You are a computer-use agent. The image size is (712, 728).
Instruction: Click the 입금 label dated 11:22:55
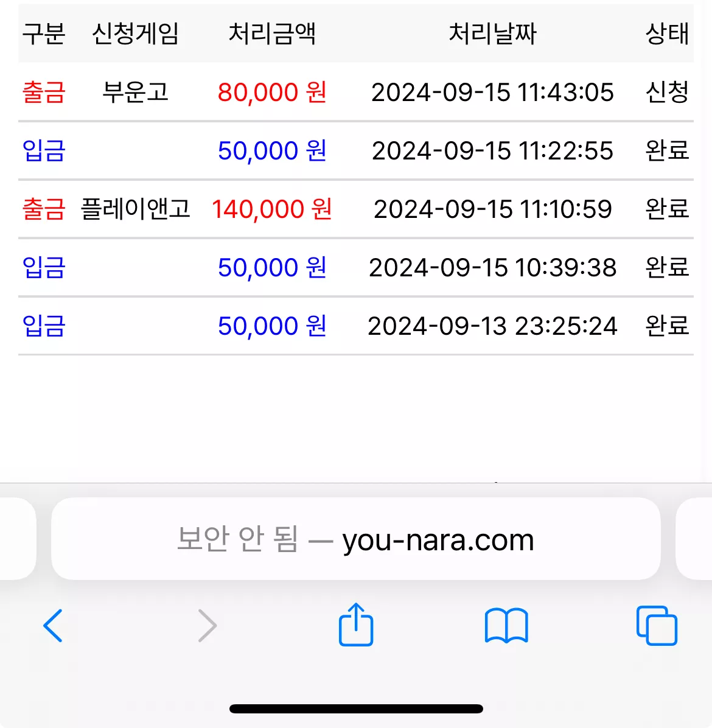tap(44, 150)
